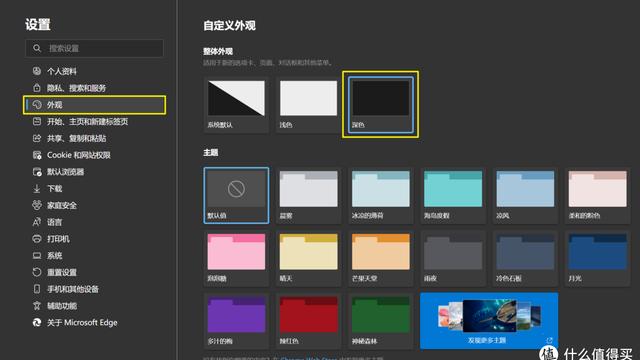Select the 外观 appearance sidebar item
Viewport: 640px width, 360px height.
click(94, 104)
